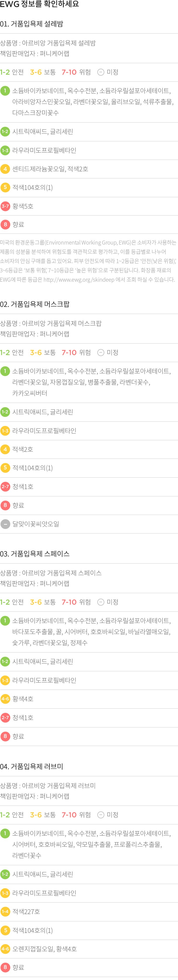Click the heading 02. 거품입욕제 머스크팝
Image resolution: width=178 pixels, height=980 pixels.
(35, 304)
